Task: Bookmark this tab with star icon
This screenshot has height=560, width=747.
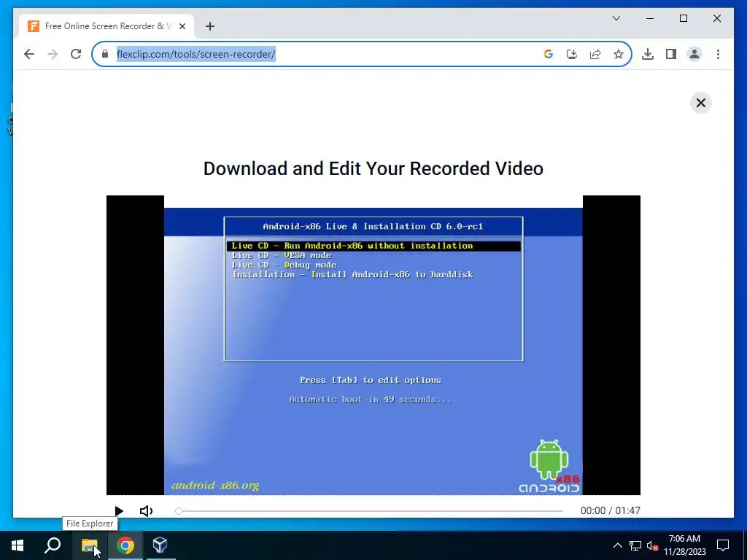Action: (x=619, y=54)
